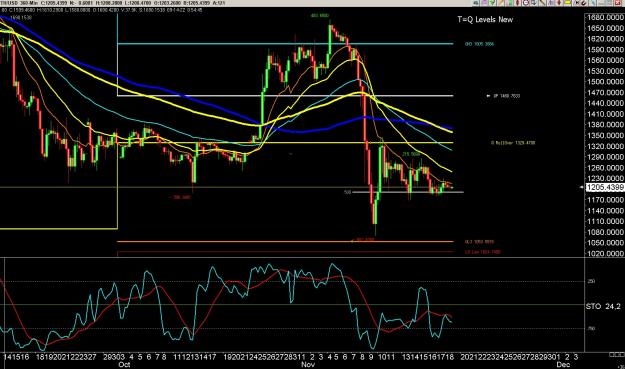Image resolution: width=625 pixels, height=369 pixels.
Task: Click the 1020.0000 price axis label
Action: click(605, 253)
